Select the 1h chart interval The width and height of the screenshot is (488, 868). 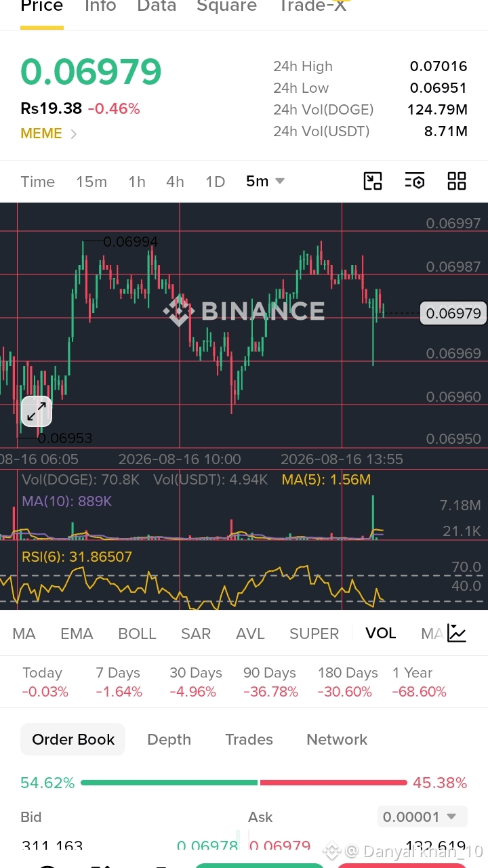137,182
